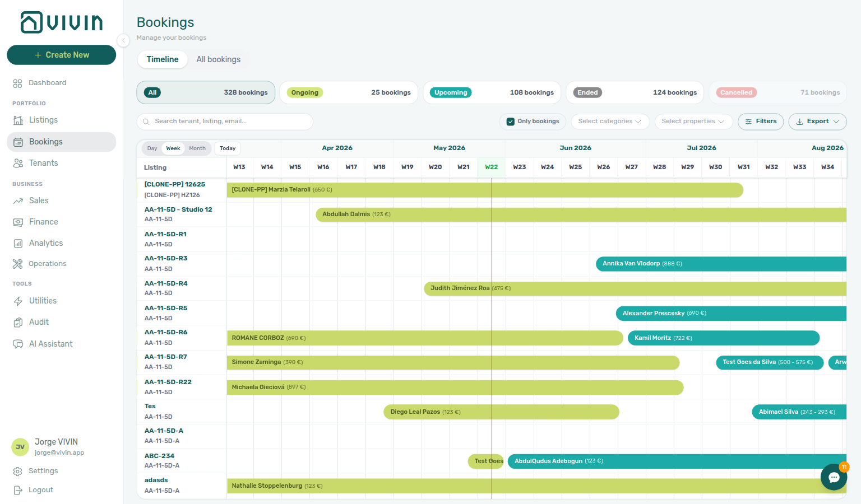This screenshot has width=861, height=504.
Task: Switch timeline scale to Day
Action: pyautogui.click(x=152, y=148)
